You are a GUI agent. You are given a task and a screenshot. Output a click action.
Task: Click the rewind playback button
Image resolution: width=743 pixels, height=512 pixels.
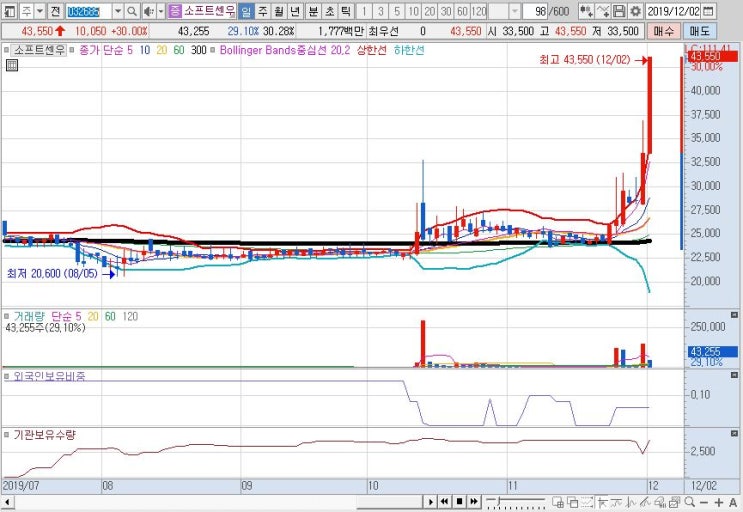(444, 502)
